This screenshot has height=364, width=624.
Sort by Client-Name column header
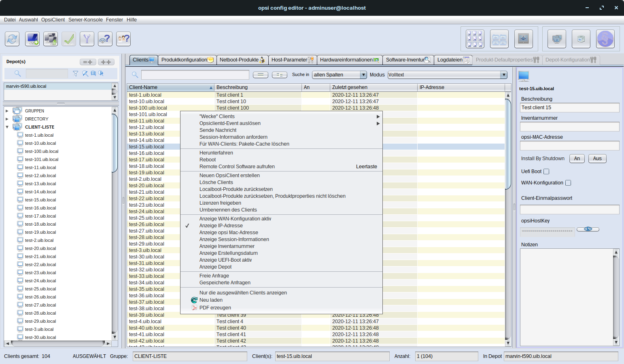(x=170, y=87)
